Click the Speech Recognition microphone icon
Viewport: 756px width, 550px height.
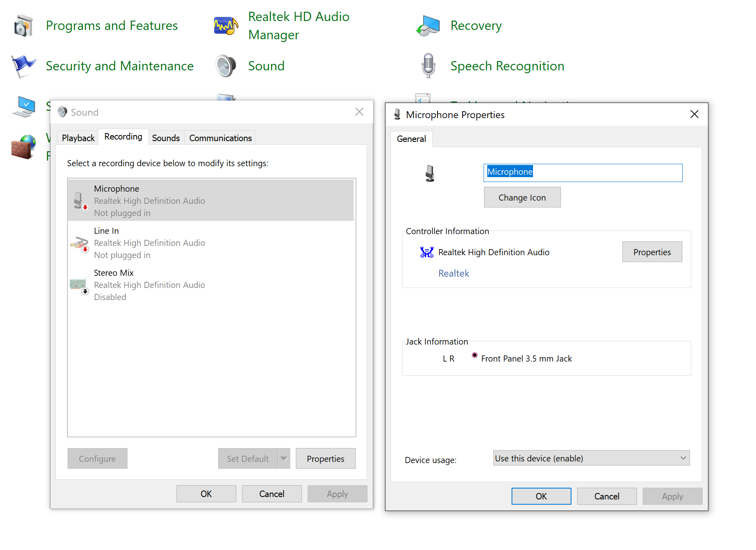coord(428,66)
